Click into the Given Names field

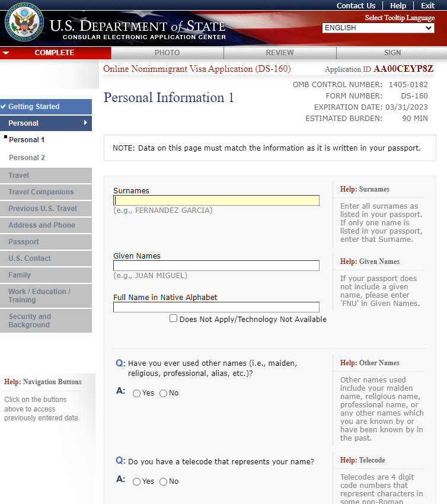[216, 266]
